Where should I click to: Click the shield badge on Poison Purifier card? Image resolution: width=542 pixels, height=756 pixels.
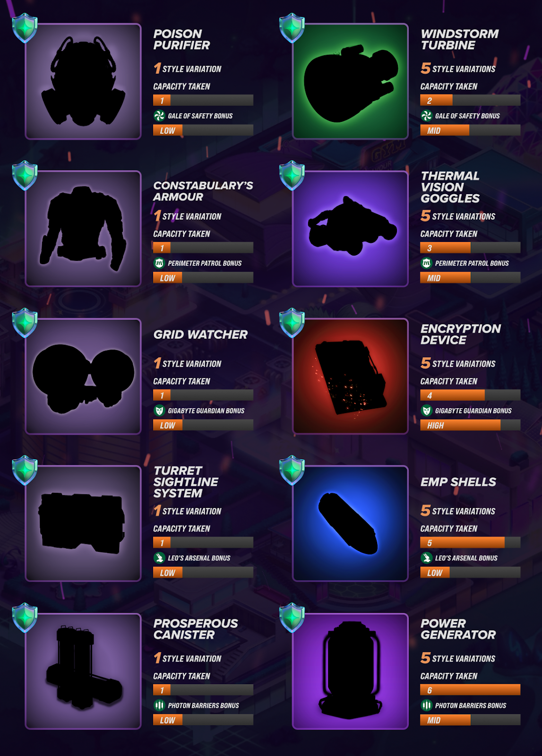pyautogui.click(x=25, y=28)
